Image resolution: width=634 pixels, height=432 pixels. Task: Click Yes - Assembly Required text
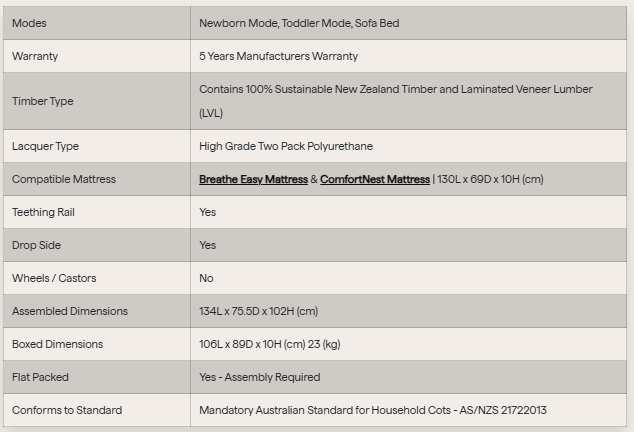coord(260,377)
